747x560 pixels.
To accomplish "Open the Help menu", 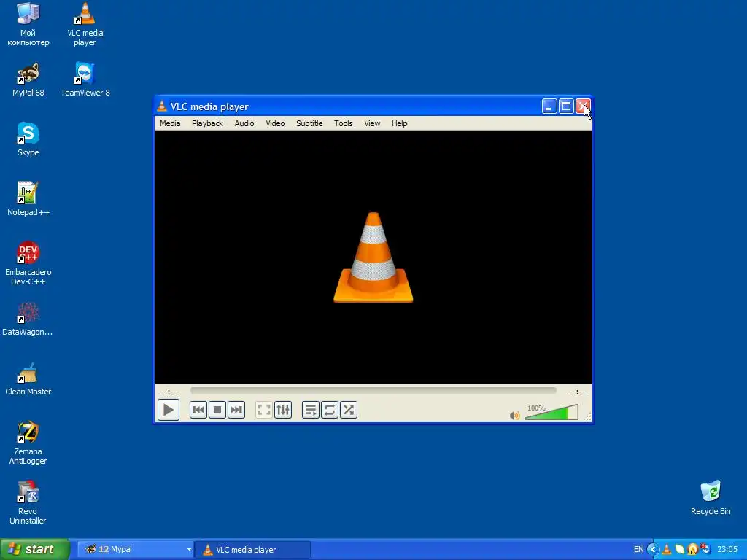I will [399, 123].
